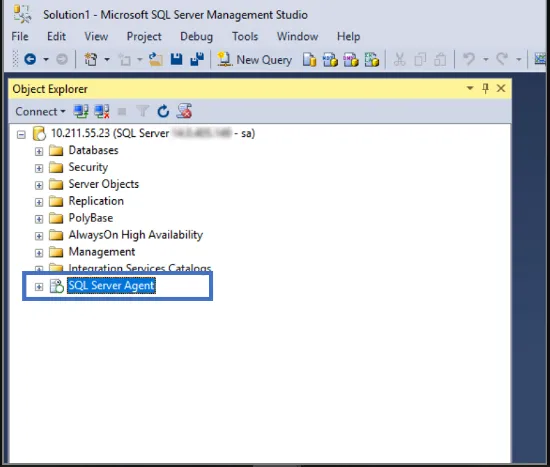
Task: Collapse the 10.211.55.23 server node
Action: coord(21,134)
